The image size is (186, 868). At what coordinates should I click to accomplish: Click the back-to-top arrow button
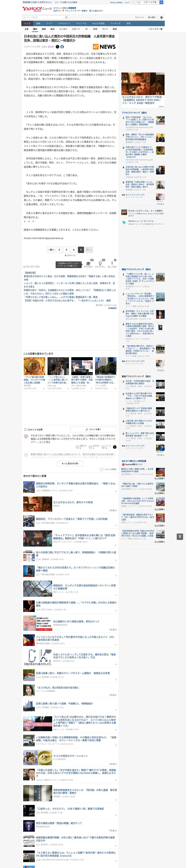point(180,537)
